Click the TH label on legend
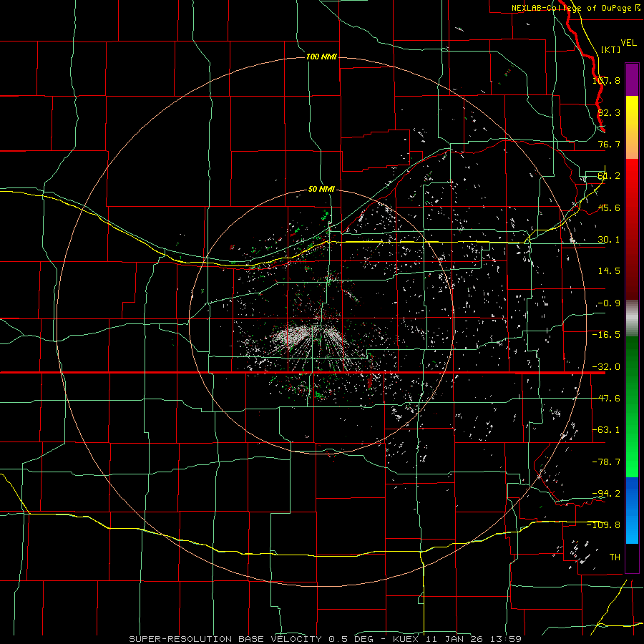 pos(615,557)
